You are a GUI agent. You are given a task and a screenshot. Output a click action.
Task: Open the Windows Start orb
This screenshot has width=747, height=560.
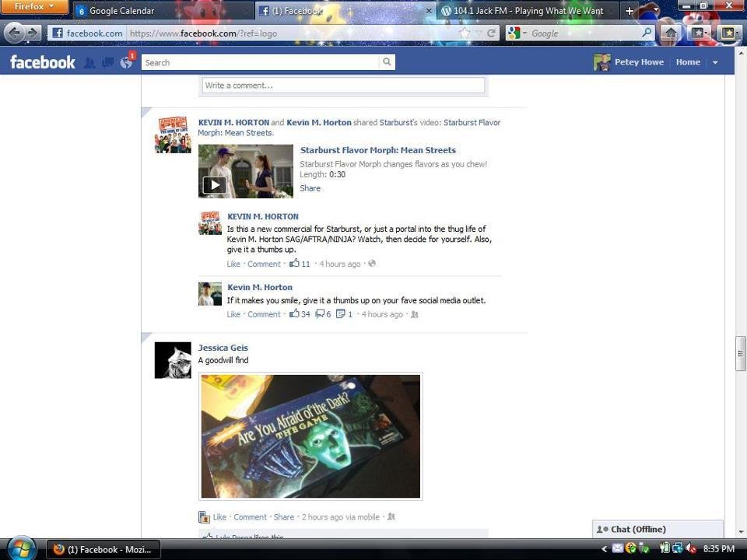pos(21,548)
